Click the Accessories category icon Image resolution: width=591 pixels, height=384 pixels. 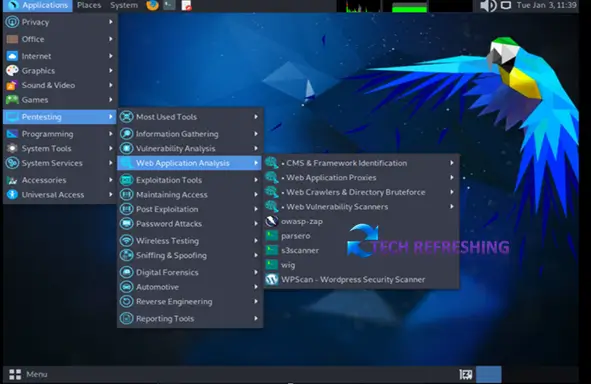(12, 180)
